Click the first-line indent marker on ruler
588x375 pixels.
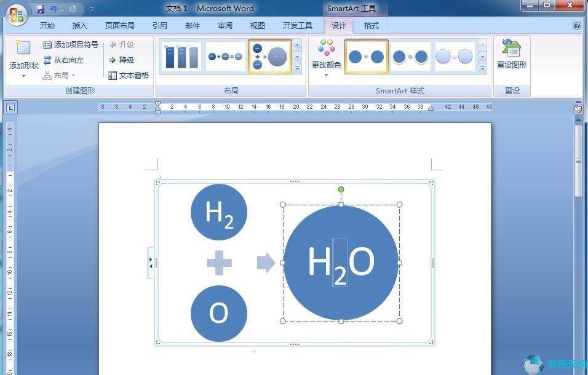click(158, 105)
